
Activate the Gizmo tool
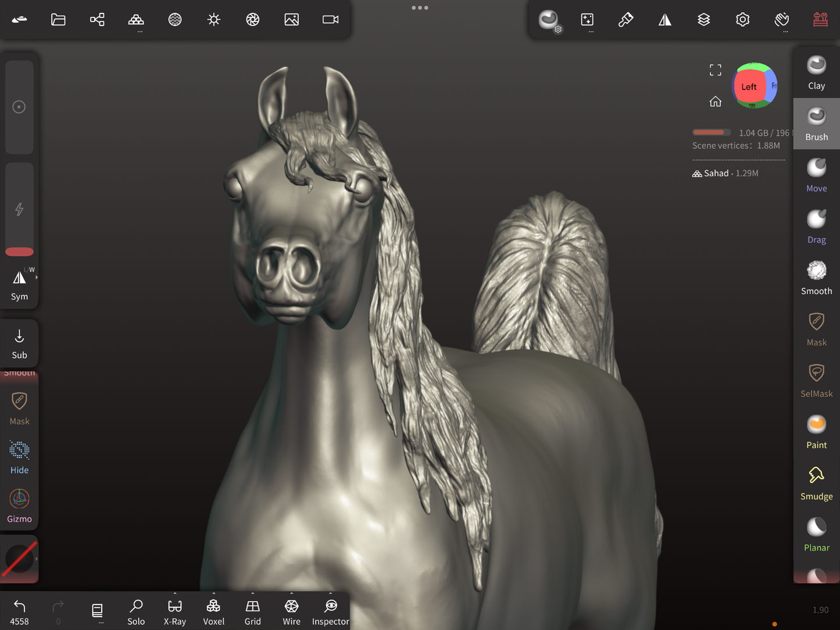tap(19, 505)
